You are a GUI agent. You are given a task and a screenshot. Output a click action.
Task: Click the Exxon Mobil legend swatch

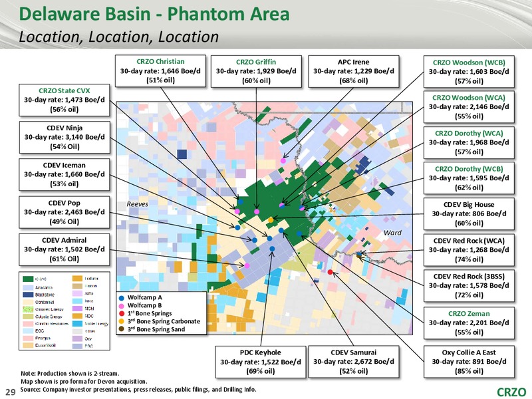28,345
